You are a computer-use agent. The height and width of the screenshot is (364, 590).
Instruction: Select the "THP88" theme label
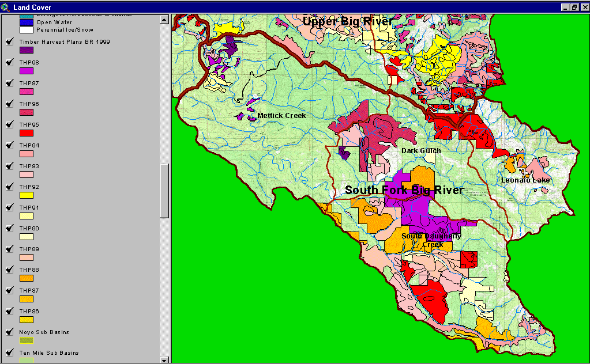click(29, 270)
